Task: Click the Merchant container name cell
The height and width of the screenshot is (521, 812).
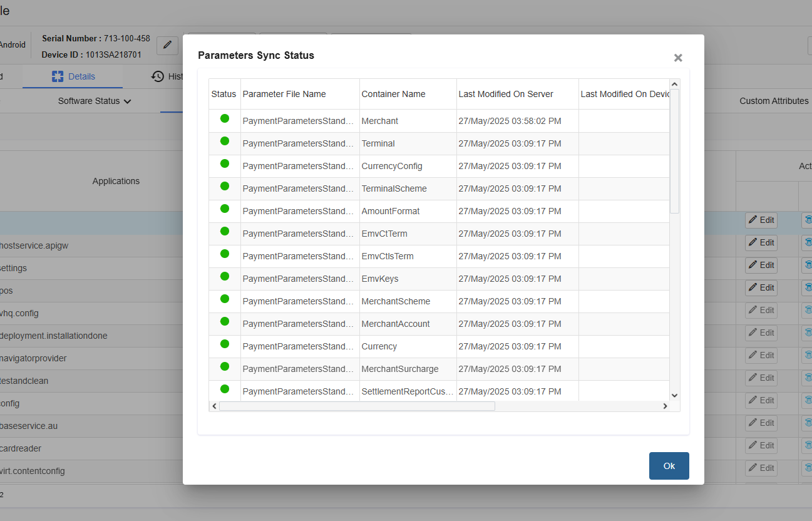Action: [408, 121]
